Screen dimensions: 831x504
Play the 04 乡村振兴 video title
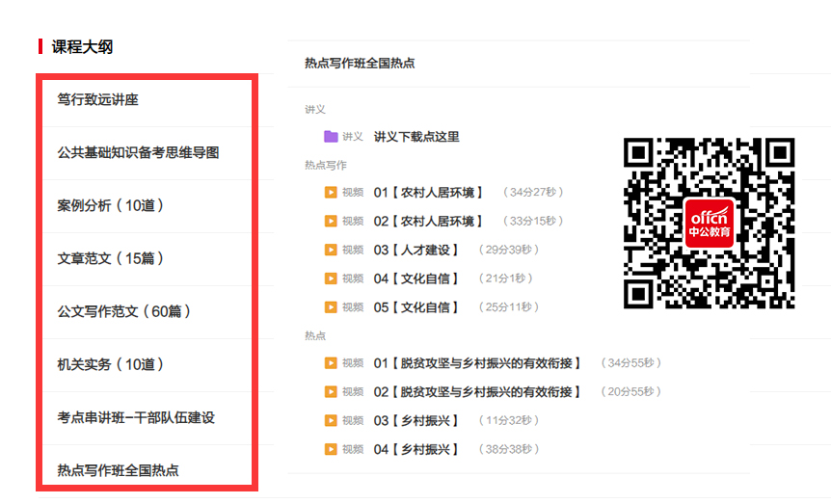click(416, 450)
